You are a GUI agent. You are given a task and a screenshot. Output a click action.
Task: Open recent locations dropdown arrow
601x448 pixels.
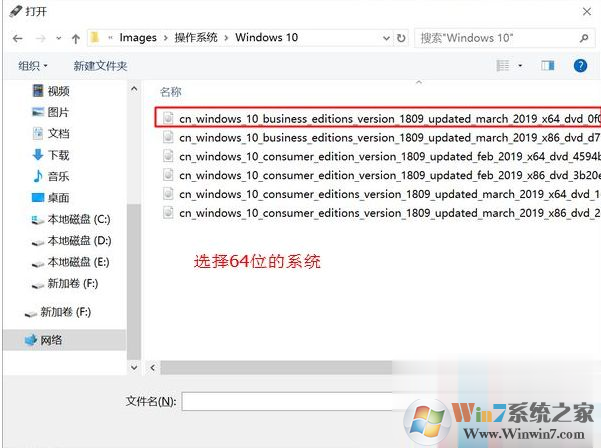pos(59,38)
